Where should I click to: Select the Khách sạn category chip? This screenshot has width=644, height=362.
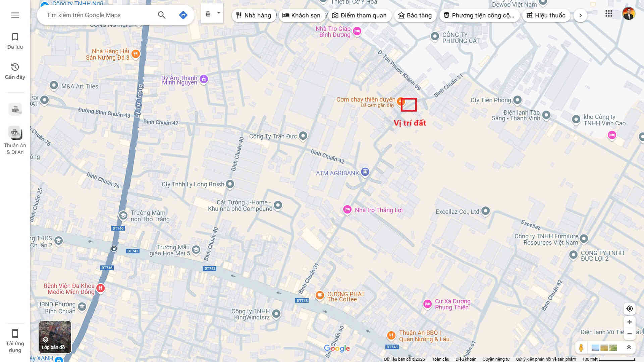click(301, 15)
